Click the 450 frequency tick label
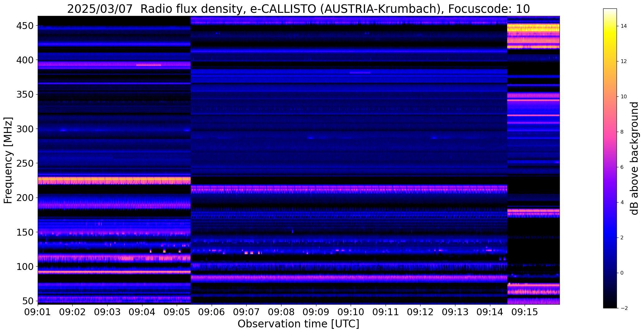The height and width of the screenshot is (333, 644). (x=25, y=26)
